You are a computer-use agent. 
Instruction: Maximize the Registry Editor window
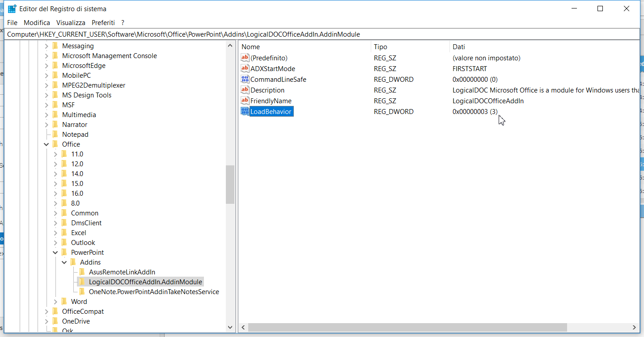[x=600, y=8]
